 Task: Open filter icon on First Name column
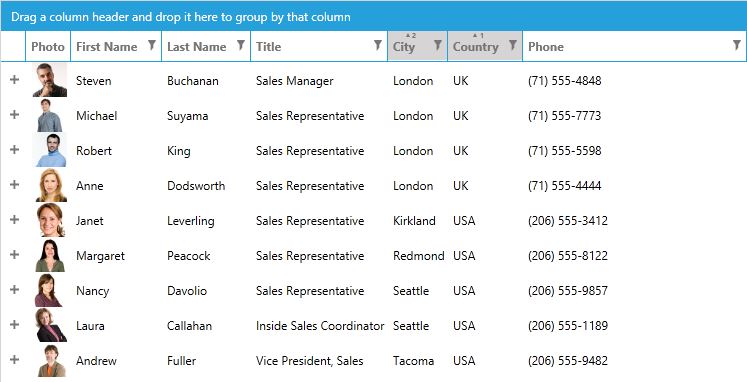pos(151,45)
